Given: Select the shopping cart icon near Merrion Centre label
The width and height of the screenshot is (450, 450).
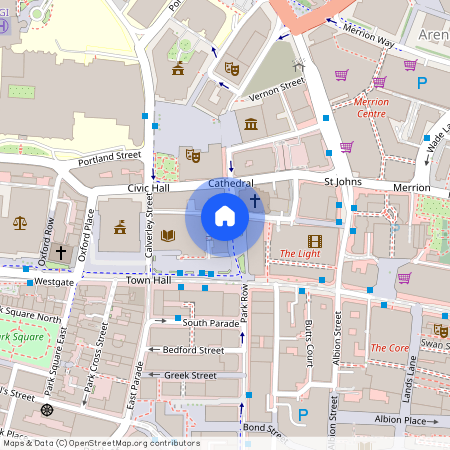Looking at the screenshot, I should coord(380,82).
